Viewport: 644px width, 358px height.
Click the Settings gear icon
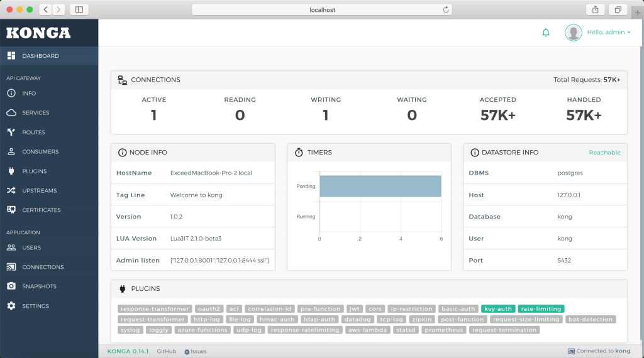(11, 305)
